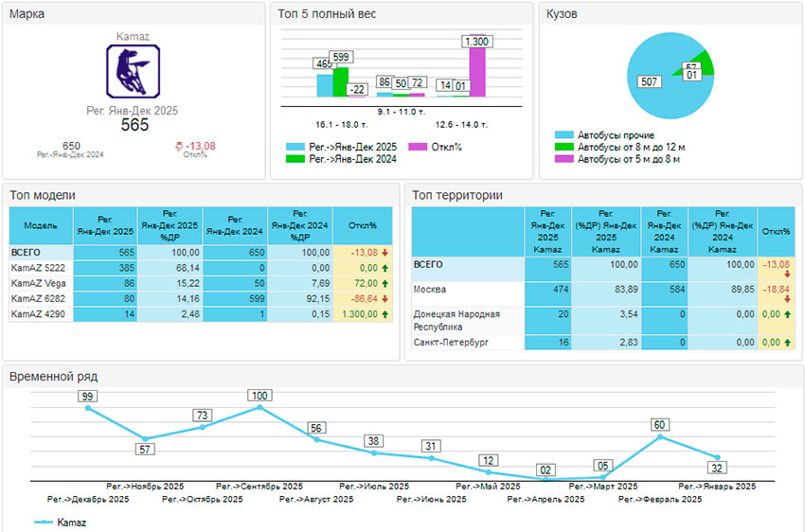Click the data point labeled 60 on the timeline
Viewport: 805px width, 532px height.
point(660,437)
